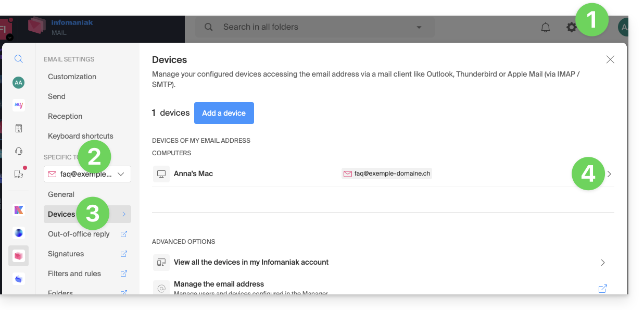Open settings via the gear icon
The image size is (644, 310).
[x=572, y=28]
